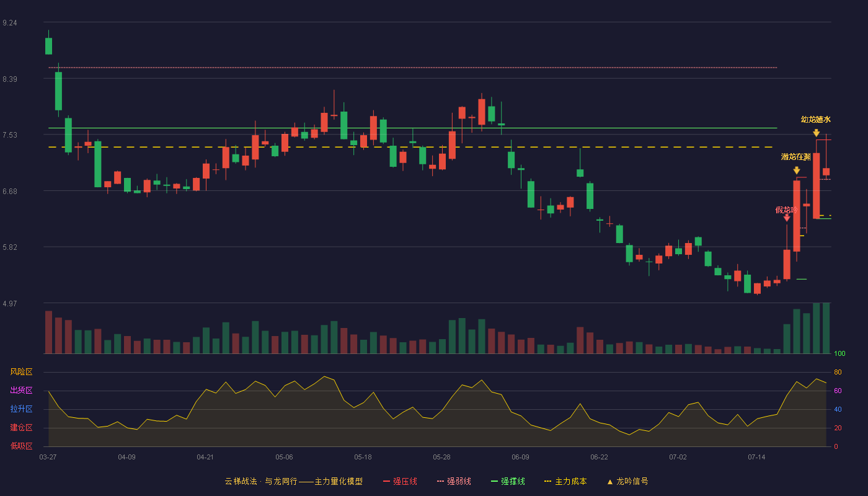Click the 低吸区 zone label
The image size is (868, 496).
(21, 446)
